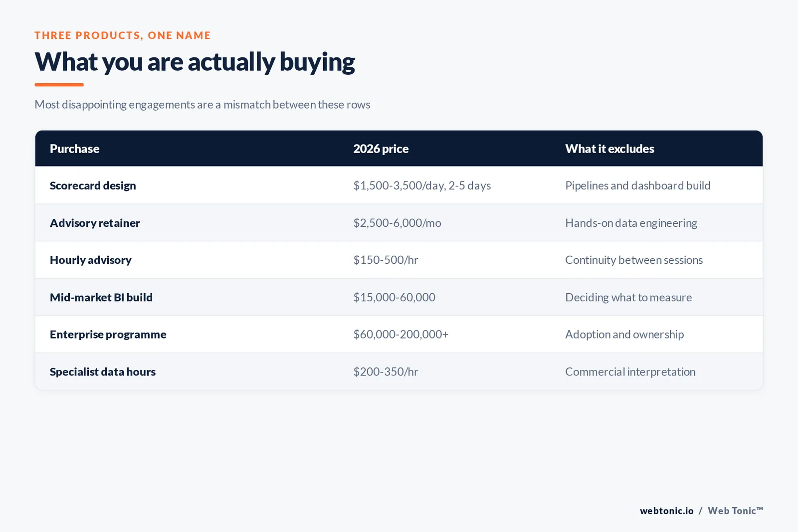Click 'Hands-on data engineering' cell
The height and width of the screenshot is (532, 798).
[x=631, y=223]
